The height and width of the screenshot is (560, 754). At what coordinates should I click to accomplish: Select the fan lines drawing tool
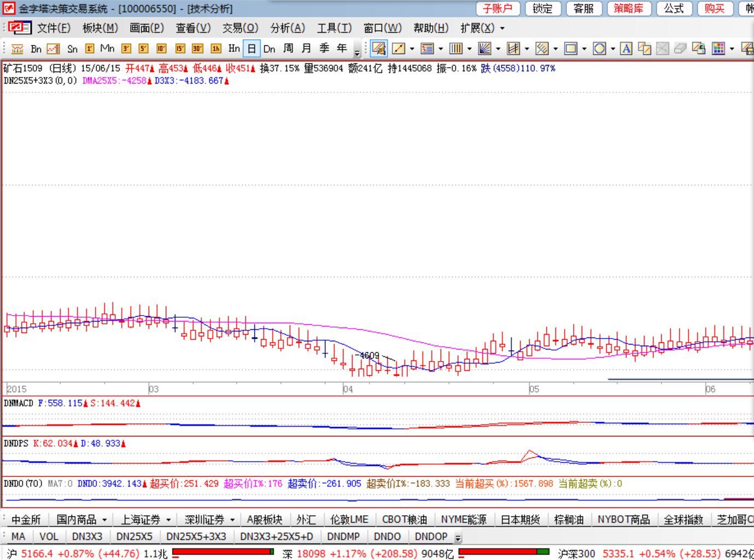(x=484, y=49)
